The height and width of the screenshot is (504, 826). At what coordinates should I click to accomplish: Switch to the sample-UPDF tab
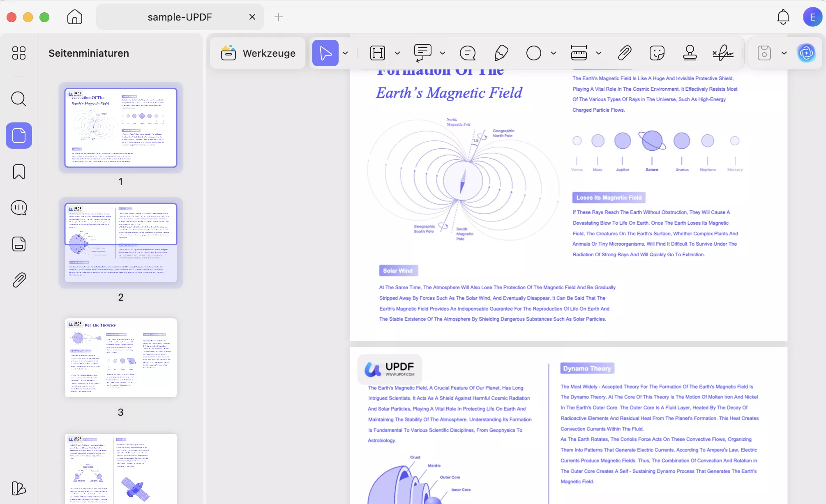click(180, 17)
